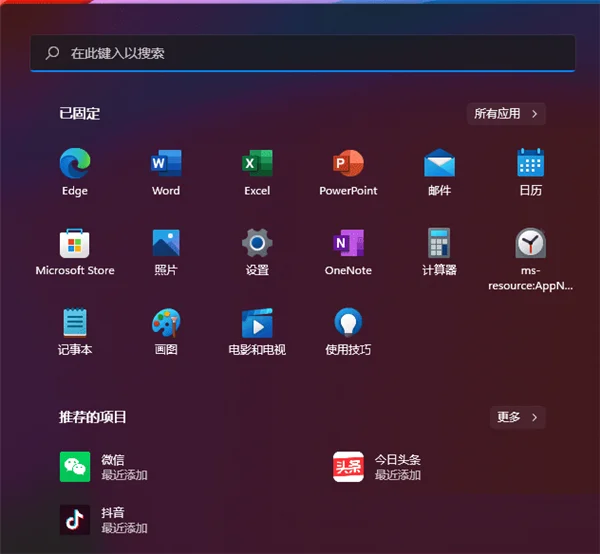Show 所有应用 all apps list

point(506,114)
